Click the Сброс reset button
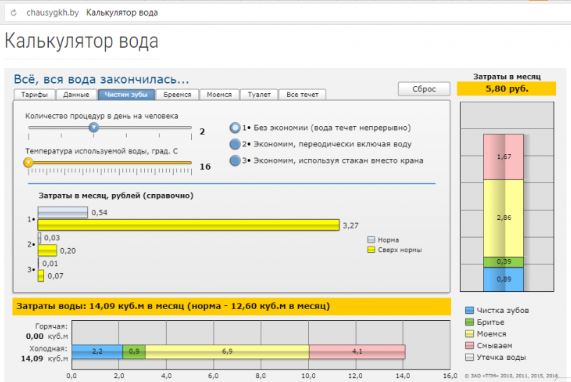This screenshot has width=571, height=382. tap(424, 89)
